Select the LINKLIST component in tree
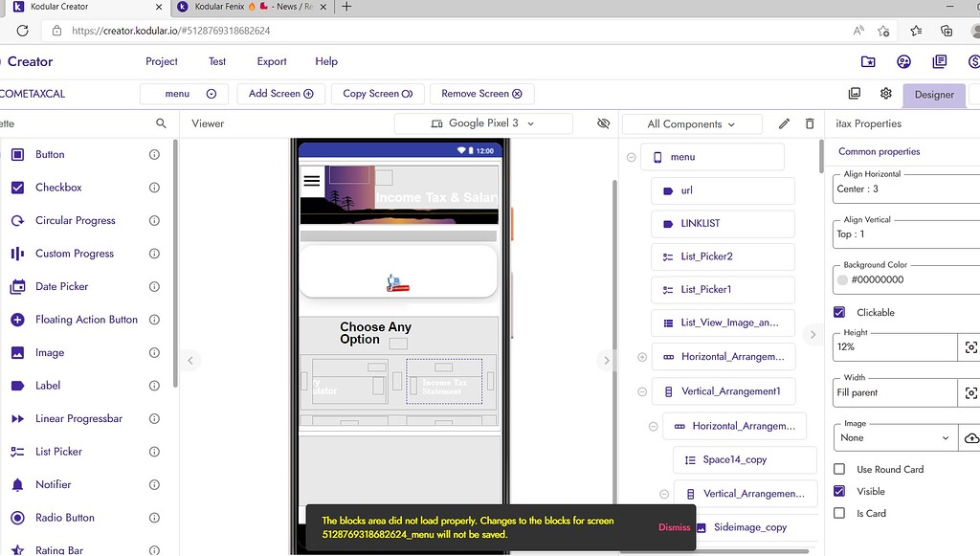The image size is (980, 556). [x=723, y=224]
